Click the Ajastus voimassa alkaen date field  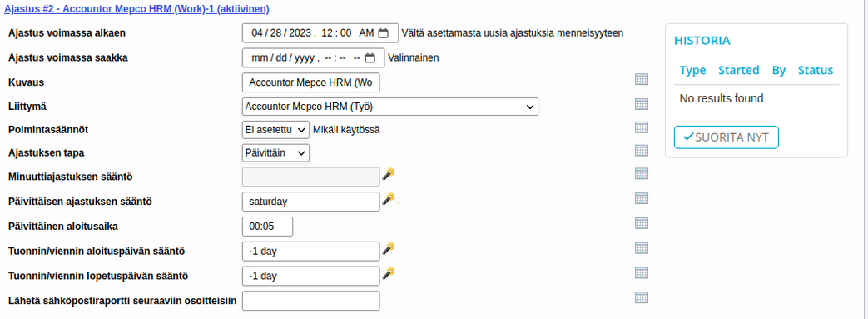(x=320, y=32)
